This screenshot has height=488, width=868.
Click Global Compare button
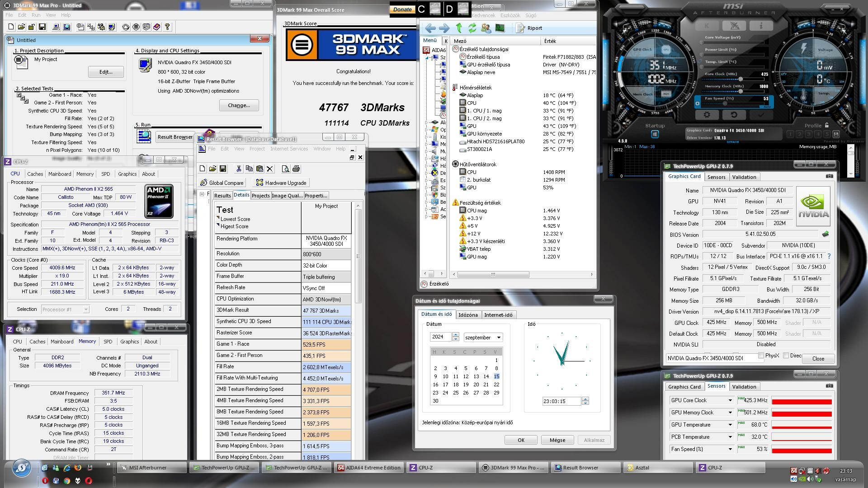tap(222, 183)
